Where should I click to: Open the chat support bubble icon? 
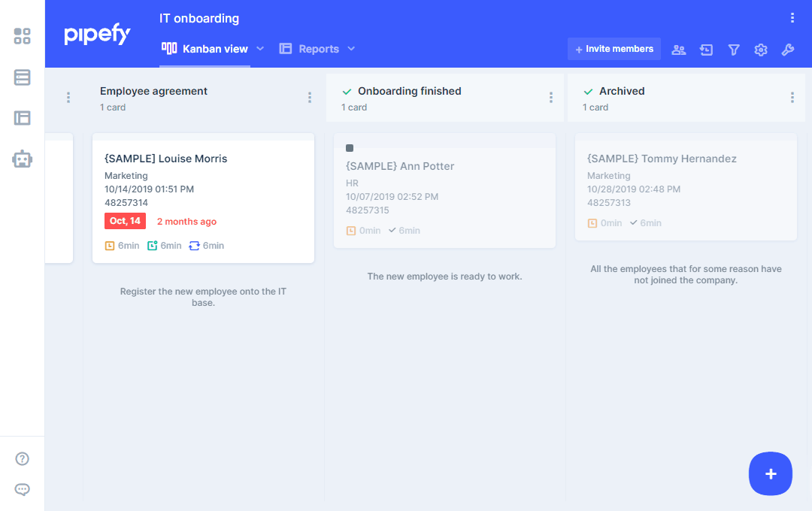point(23,490)
